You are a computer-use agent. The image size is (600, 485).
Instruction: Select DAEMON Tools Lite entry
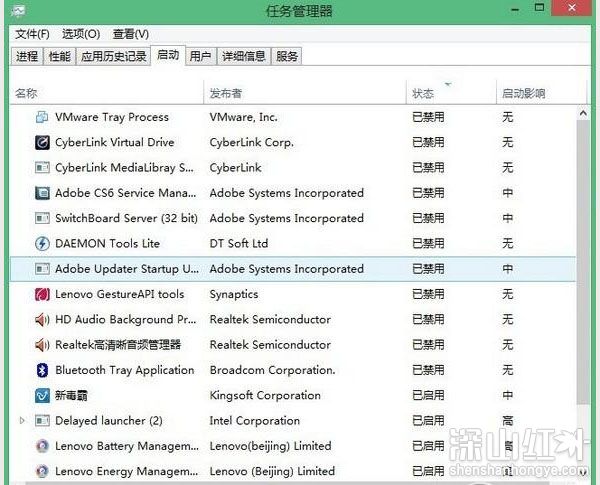[108, 243]
